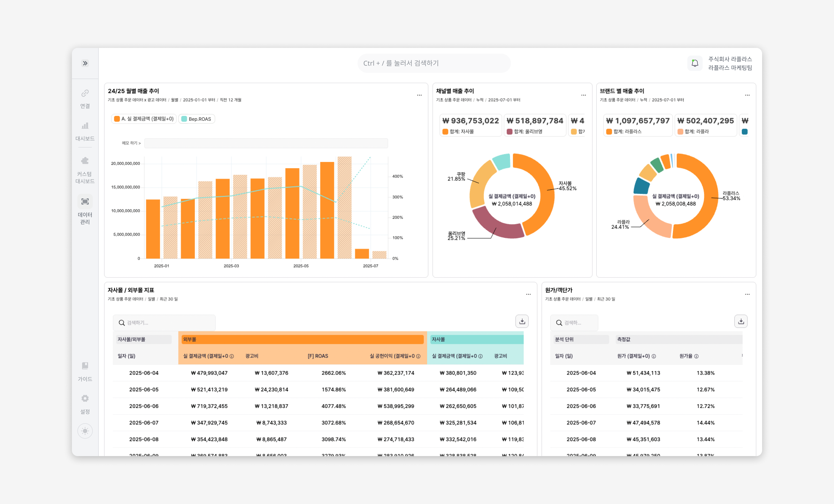Image resolution: width=834 pixels, height=504 pixels.
Task: Expand the sidebar with double chevron icon
Action: [85, 63]
